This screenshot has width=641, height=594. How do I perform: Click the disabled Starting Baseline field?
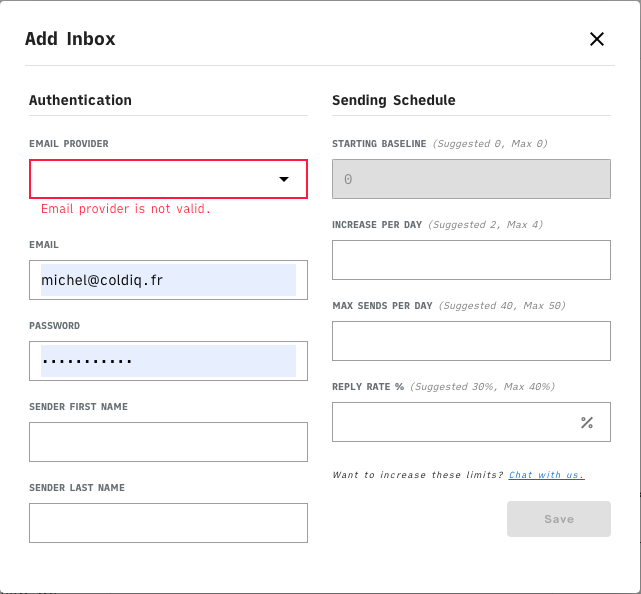click(471, 179)
